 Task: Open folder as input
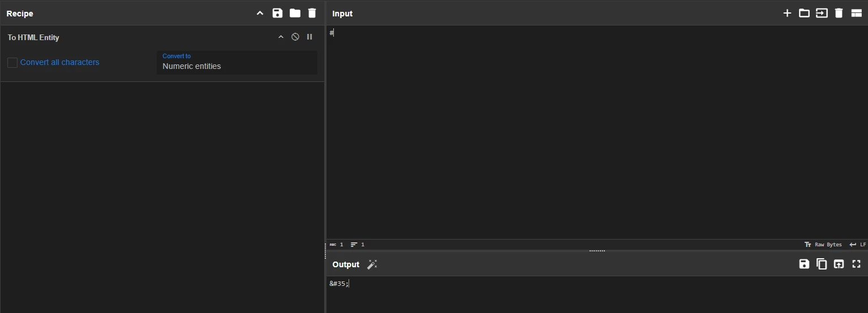coord(804,13)
